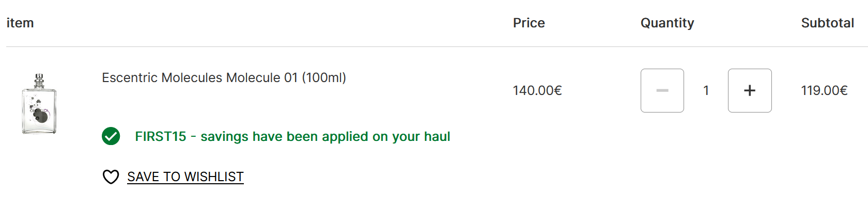Open the Molecule 01 bottle thumbnail
868x208 pixels.
(x=39, y=104)
